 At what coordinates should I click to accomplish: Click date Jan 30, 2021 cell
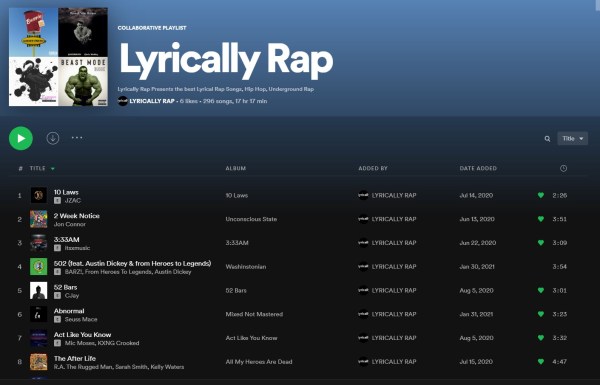coord(477,266)
